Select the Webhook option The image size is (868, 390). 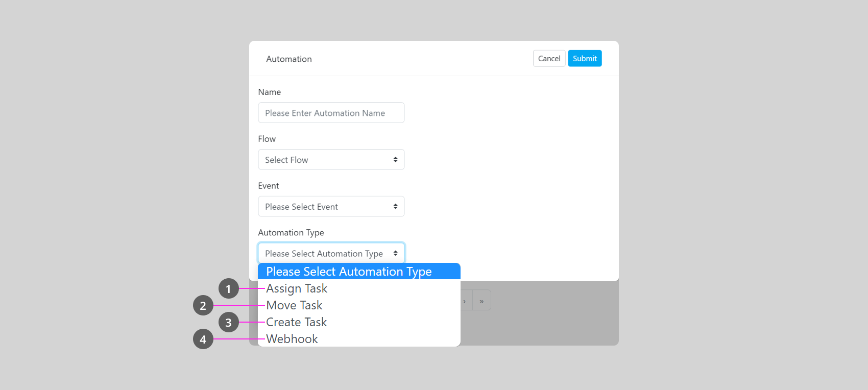[x=292, y=339]
